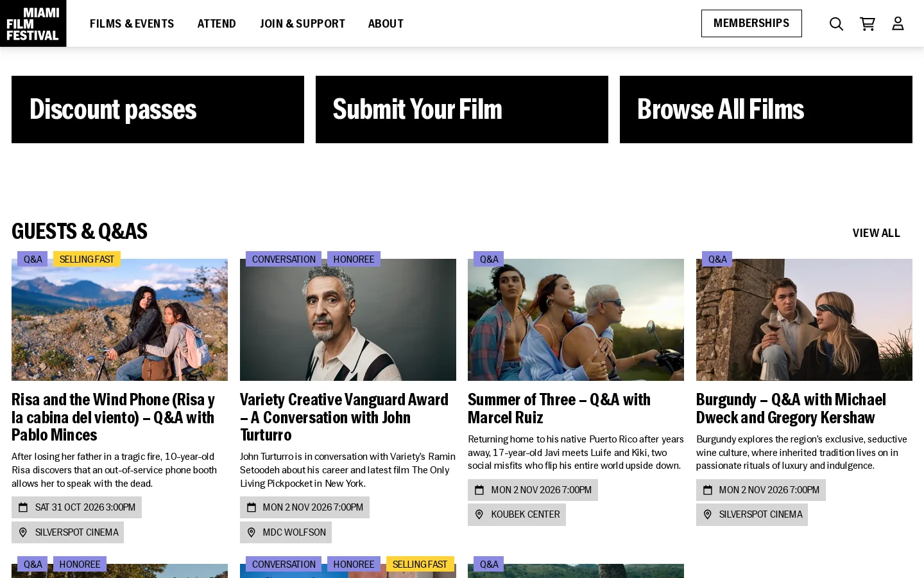
Task: Click calendar icon on Burgundy card date
Action: (707, 490)
